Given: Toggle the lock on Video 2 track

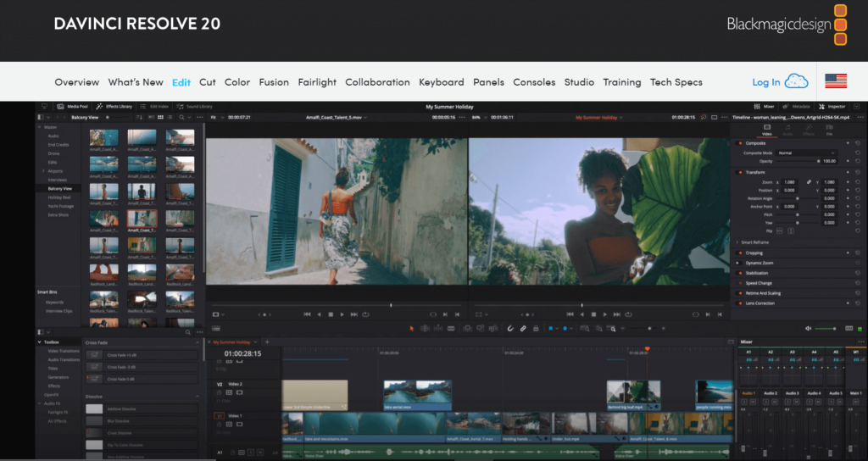Looking at the screenshot, I should click(220, 392).
